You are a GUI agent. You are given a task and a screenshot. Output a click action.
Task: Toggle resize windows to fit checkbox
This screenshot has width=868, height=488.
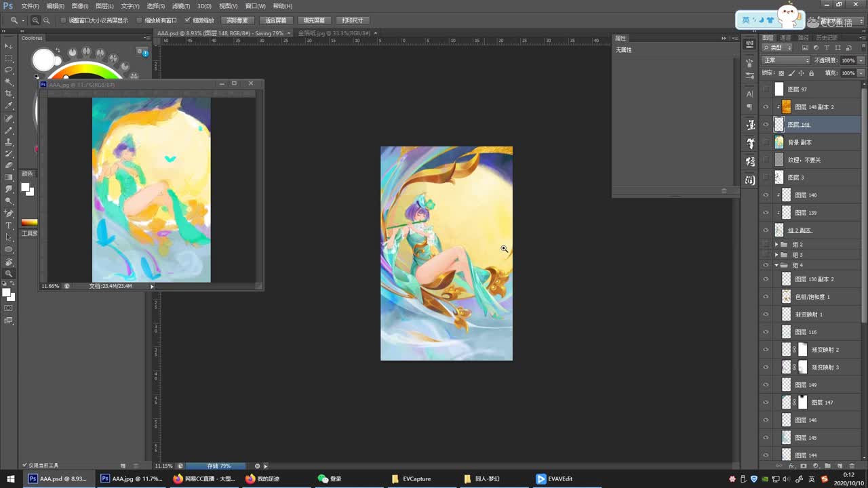64,20
